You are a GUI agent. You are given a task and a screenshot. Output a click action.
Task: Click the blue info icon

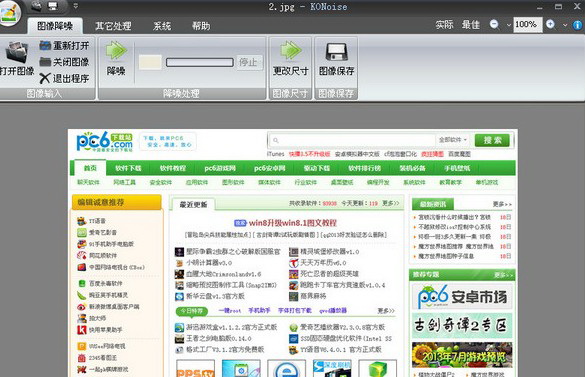pos(578,25)
